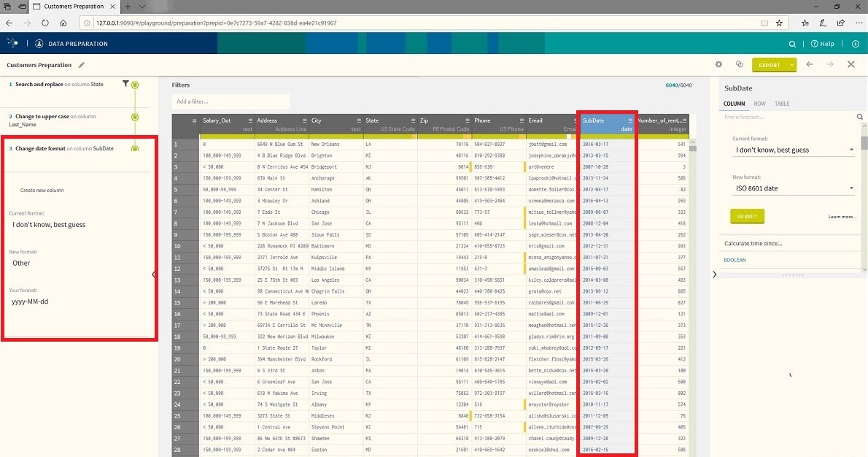Click browser share icon
Image resolution: width=868 pixels, height=457 pixels.
(840, 23)
